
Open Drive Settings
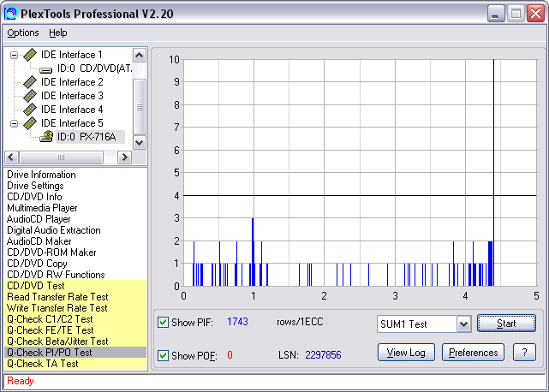pyautogui.click(x=35, y=186)
